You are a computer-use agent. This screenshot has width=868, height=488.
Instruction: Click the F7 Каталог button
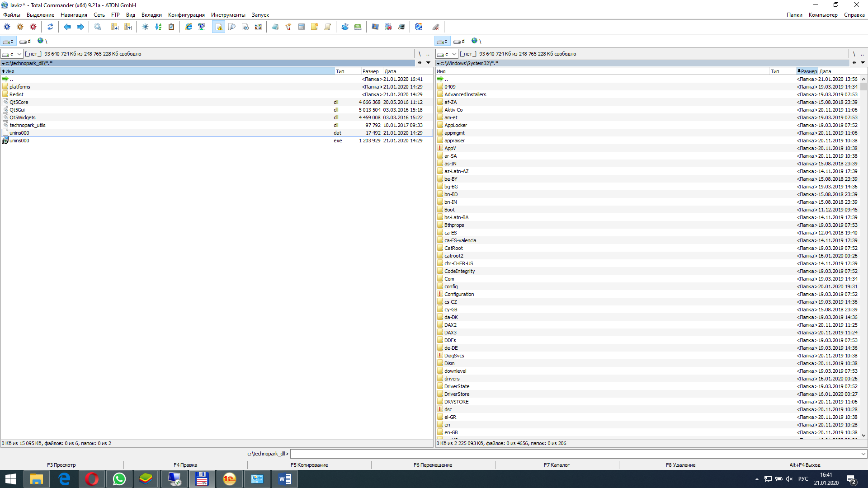(557, 465)
